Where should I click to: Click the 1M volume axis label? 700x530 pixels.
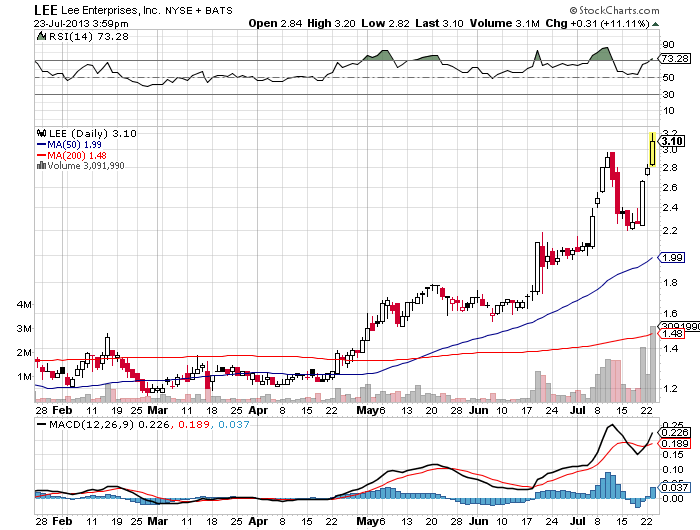tap(24, 377)
